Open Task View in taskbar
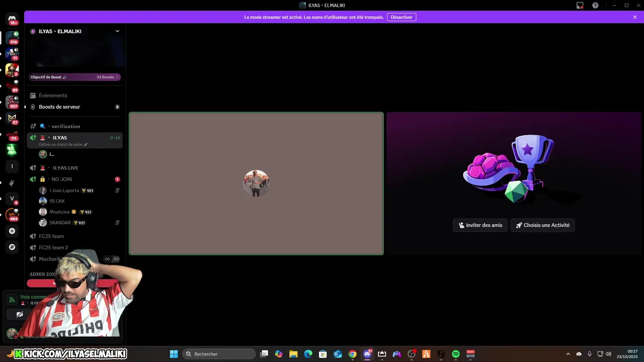 tap(264, 354)
